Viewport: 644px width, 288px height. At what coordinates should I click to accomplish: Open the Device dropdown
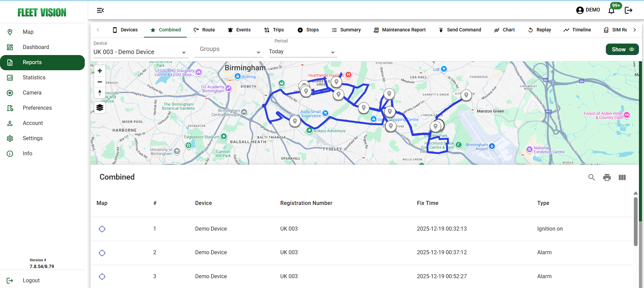coord(140,52)
